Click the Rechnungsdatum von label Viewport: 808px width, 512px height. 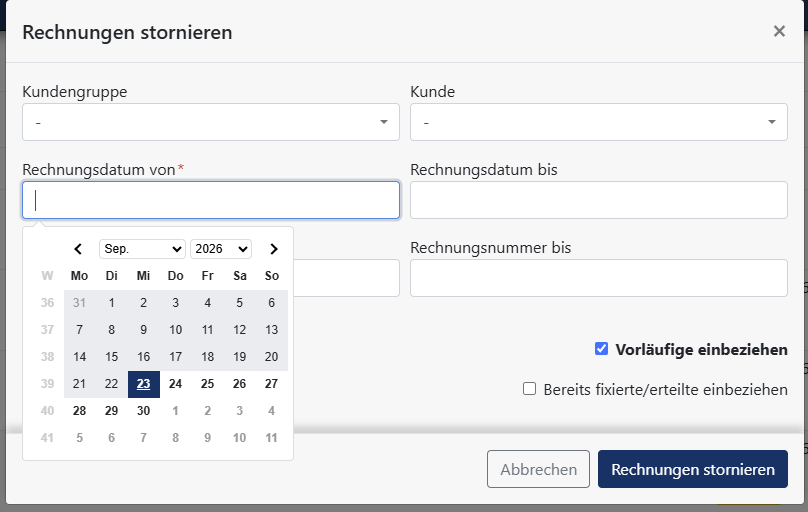tap(99, 169)
